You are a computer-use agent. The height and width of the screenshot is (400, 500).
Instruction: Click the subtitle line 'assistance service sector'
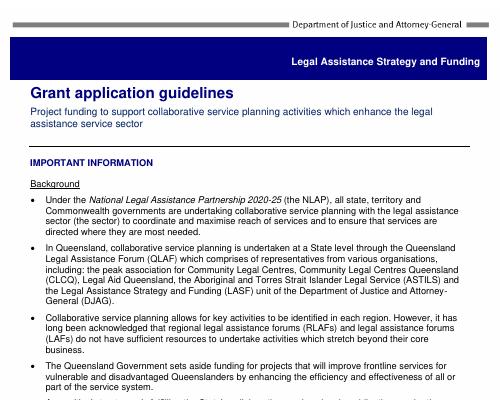click(x=86, y=124)
